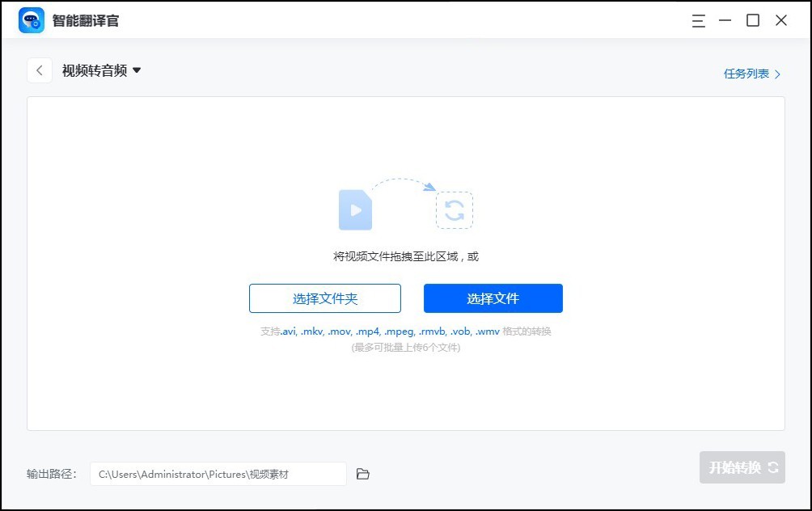812x511 pixels.
Task: Click the circular conversion icon in upload area
Action: tap(455, 209)
